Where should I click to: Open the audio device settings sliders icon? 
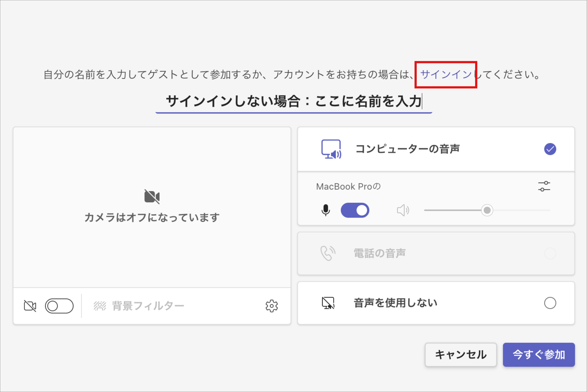click(x=544, y=186)
